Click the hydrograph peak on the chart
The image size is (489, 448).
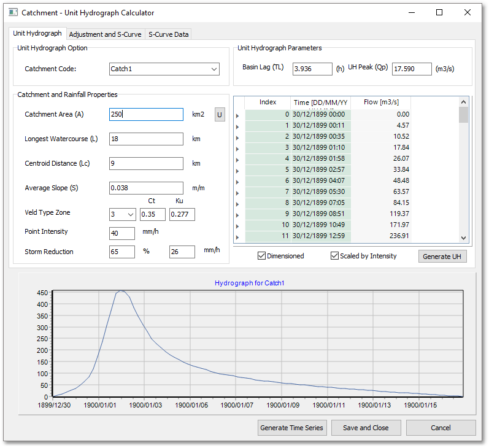pyautogui.click(x=121, y=291)
